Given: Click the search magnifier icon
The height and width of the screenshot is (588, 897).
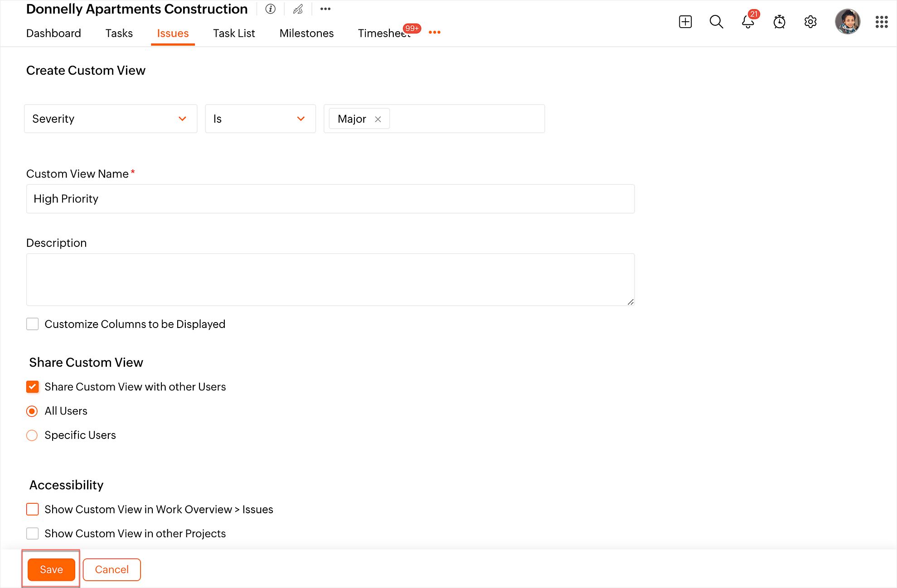Looking at the screenshot, I should 716,22.
